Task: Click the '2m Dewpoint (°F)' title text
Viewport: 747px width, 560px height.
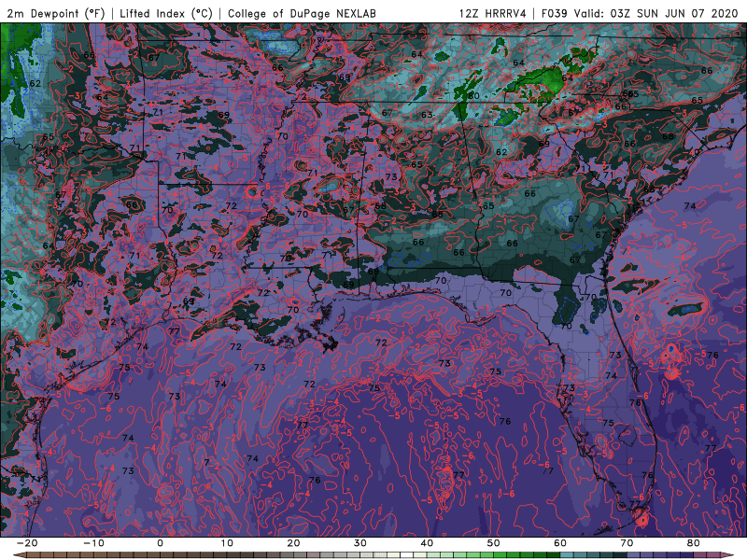Action: [x=55, y=13]
